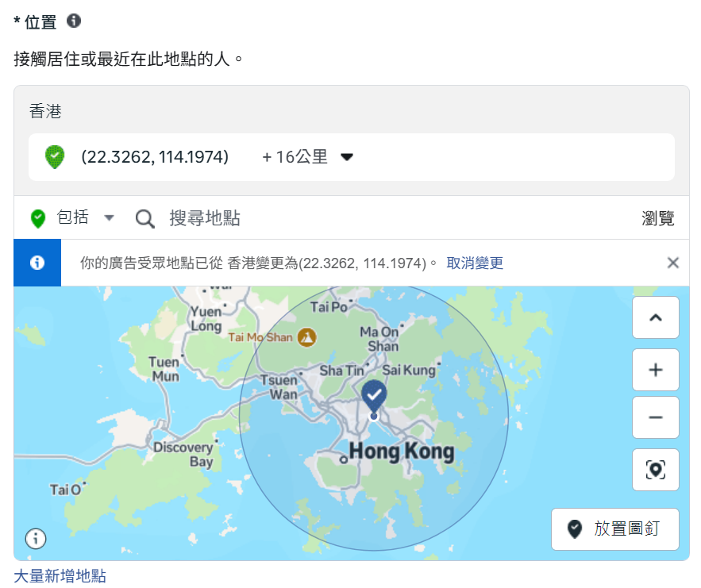Click the locate target pin button
This screenshot has height=588, width=701.
coord(655,470)
